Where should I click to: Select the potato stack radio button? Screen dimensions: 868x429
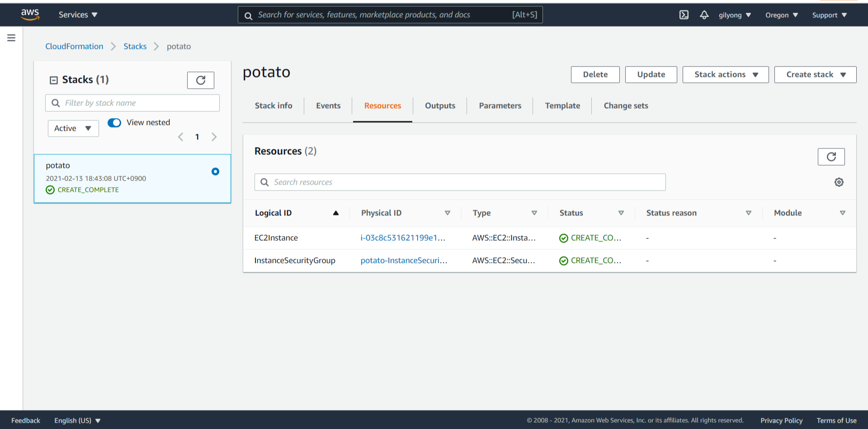(215, 172)
